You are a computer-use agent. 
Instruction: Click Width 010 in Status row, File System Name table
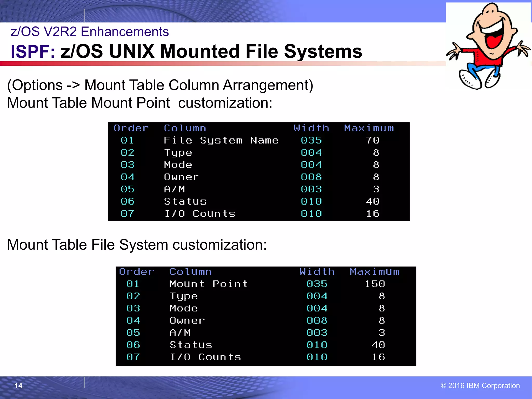311,201
